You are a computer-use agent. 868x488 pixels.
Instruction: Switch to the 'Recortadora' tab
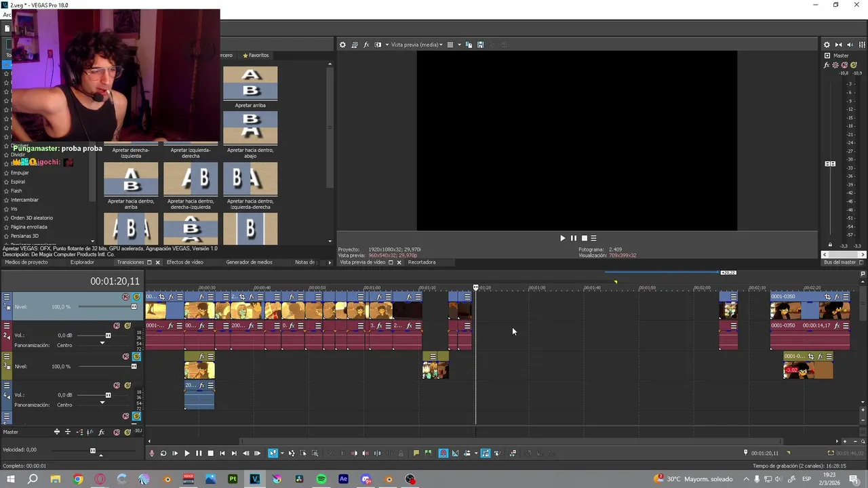(x=422, y=262)
